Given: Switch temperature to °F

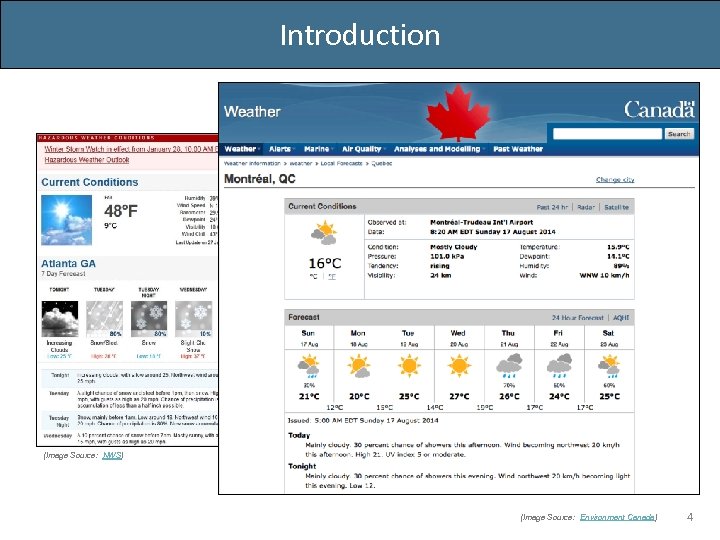Looking at the screenshot, I should click(332, 276).
